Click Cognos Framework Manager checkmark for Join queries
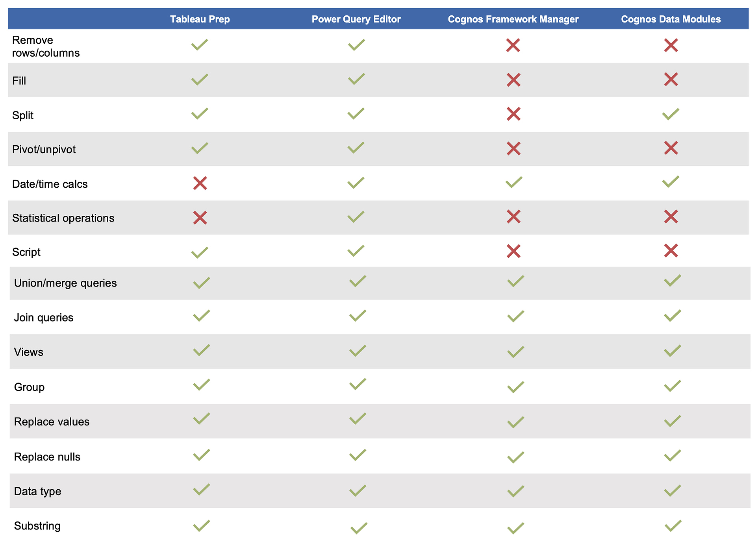756x542 pixels. [515, 316]
